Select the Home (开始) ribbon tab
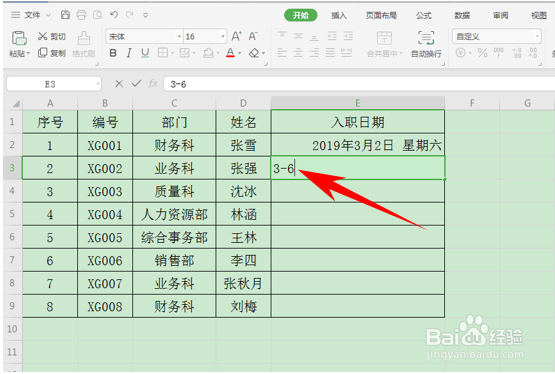The image size is (555, 374). (301, 15)
